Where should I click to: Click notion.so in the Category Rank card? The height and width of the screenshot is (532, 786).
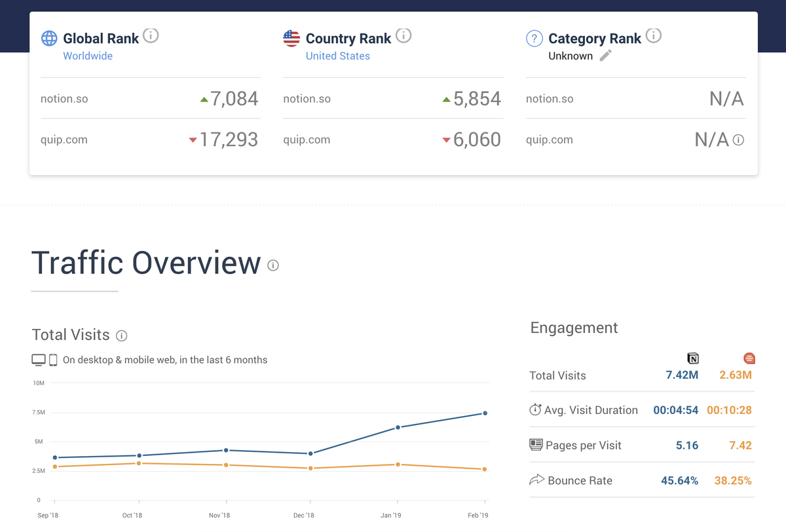pos(550,99)
